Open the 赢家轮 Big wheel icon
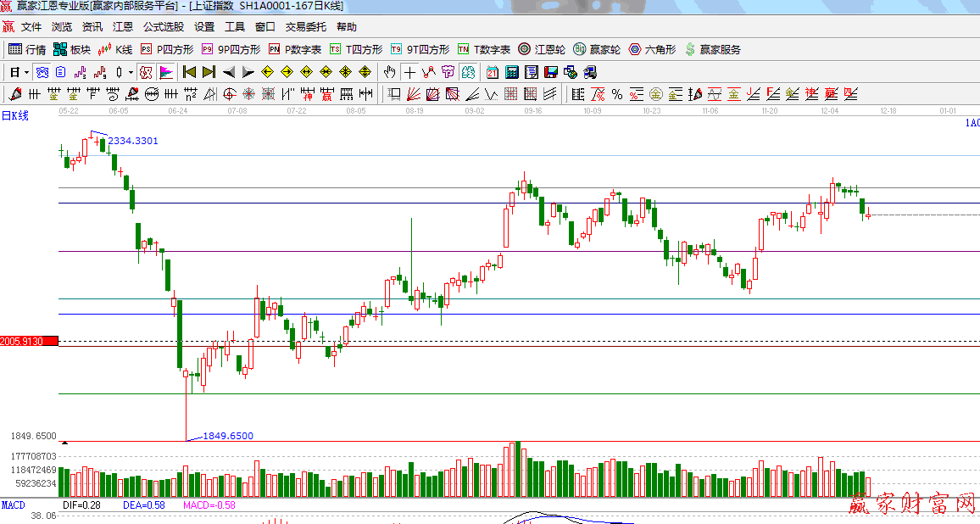The width and height of the screenshot is (980, 524). (597, 49)
